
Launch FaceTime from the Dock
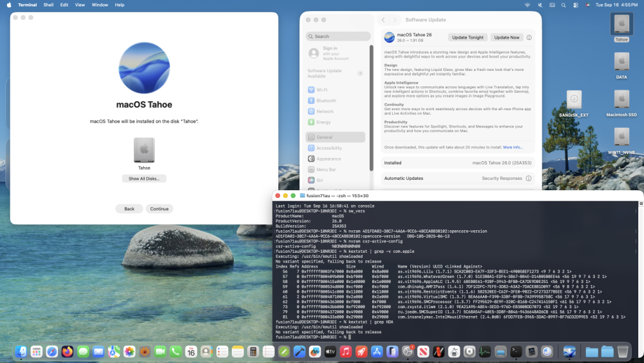(160, 351)
